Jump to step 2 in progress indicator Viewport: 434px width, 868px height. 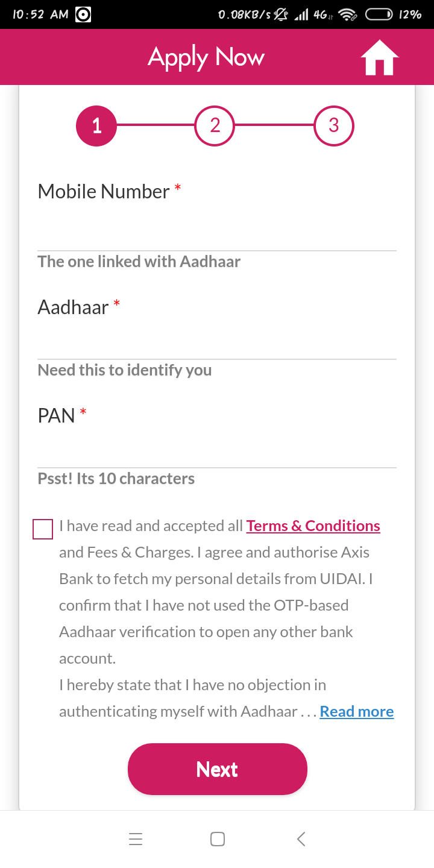click(x=215, y=126)
